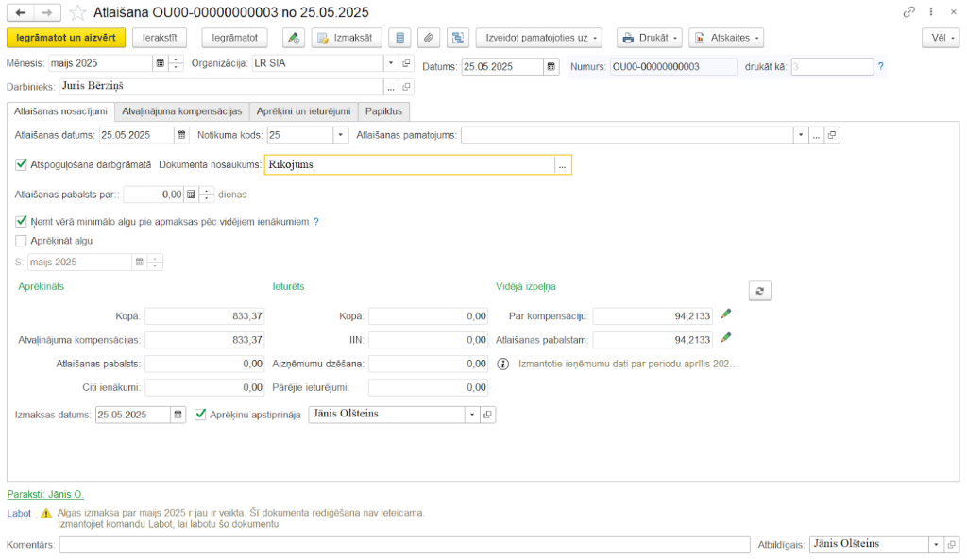Click the favorite star icon near title

click(78, 12)
